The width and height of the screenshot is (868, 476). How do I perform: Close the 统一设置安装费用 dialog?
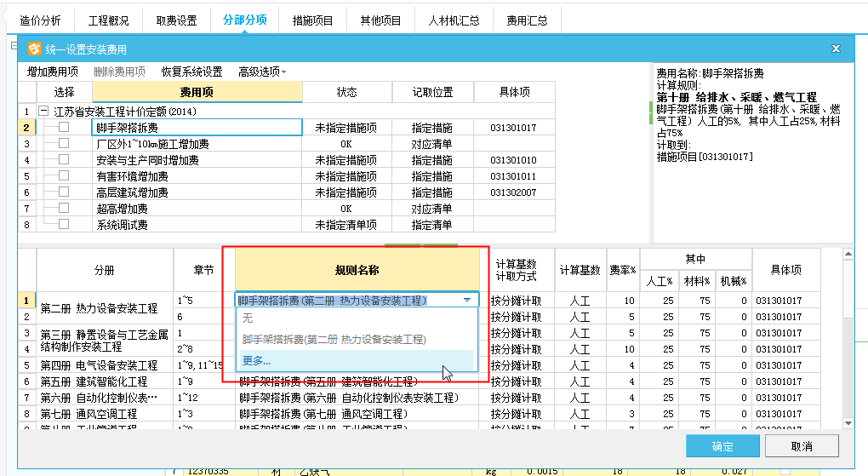[x=837, y=49]
